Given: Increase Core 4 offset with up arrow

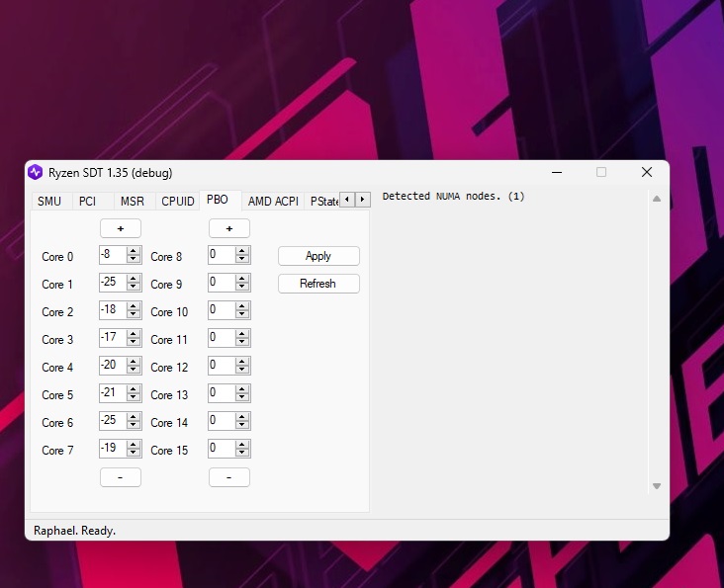Looking at the screenshot, I should coord(134,361).
